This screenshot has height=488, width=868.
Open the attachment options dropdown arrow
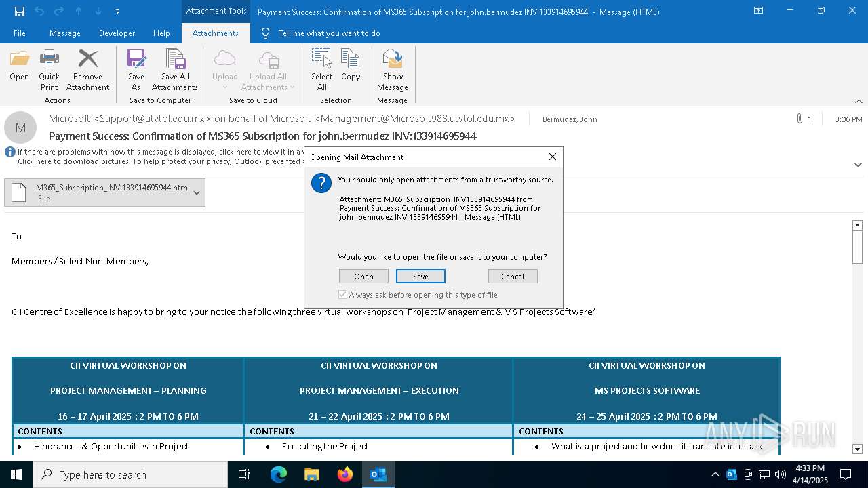tap(197, 192)
